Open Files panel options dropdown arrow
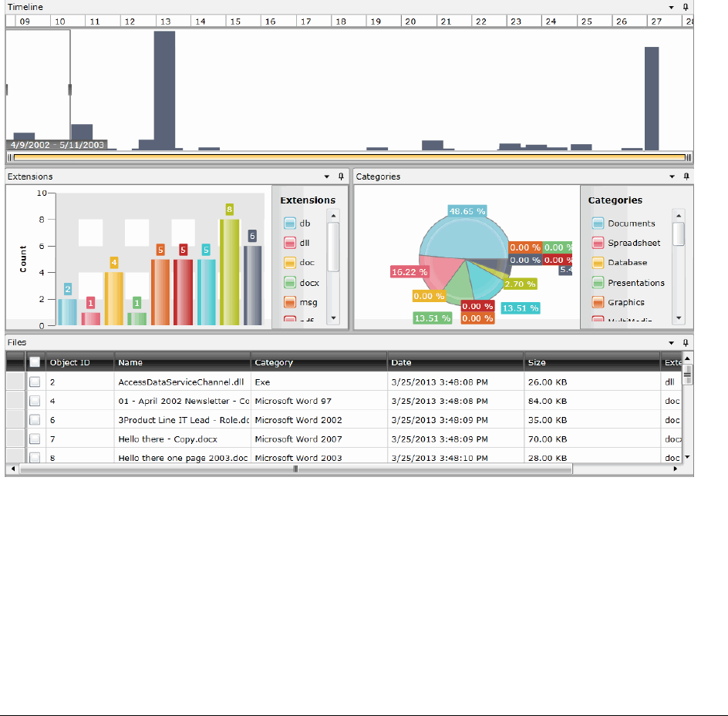 point(672,343)
